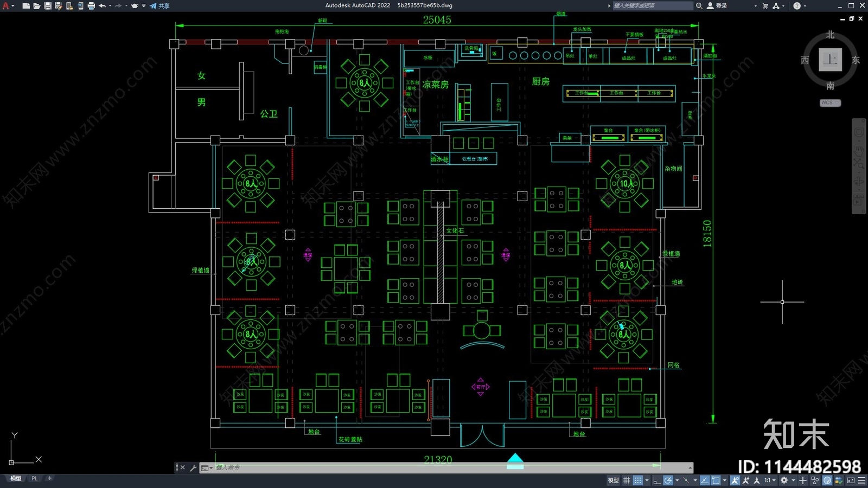Click the ViewCube 上 top face

(x=830, y=60)
